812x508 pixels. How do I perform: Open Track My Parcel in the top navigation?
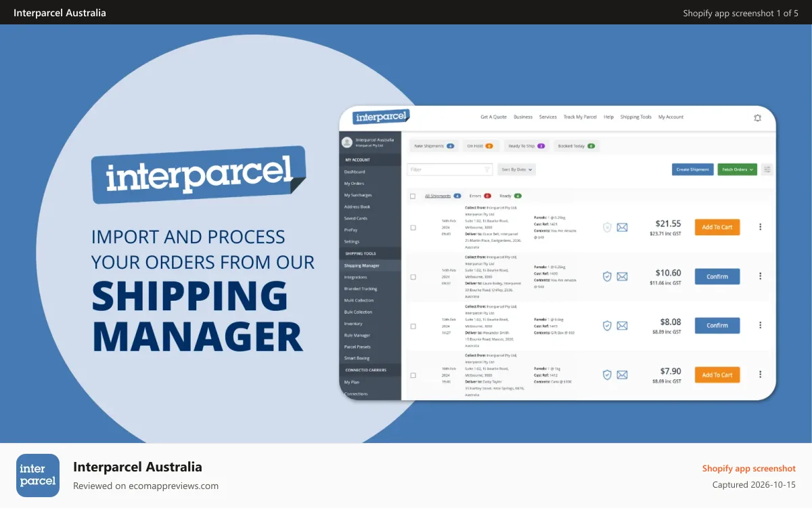[x=580, y=117]
